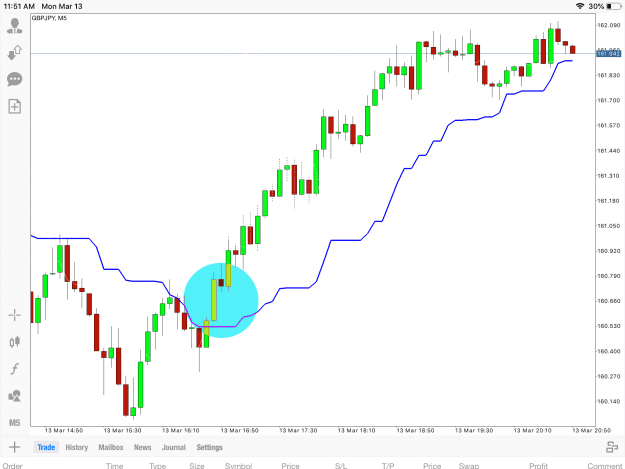Tap the new order document-plus icon
The width and height of the screenshot is (625, 469).
click(14, 106)
